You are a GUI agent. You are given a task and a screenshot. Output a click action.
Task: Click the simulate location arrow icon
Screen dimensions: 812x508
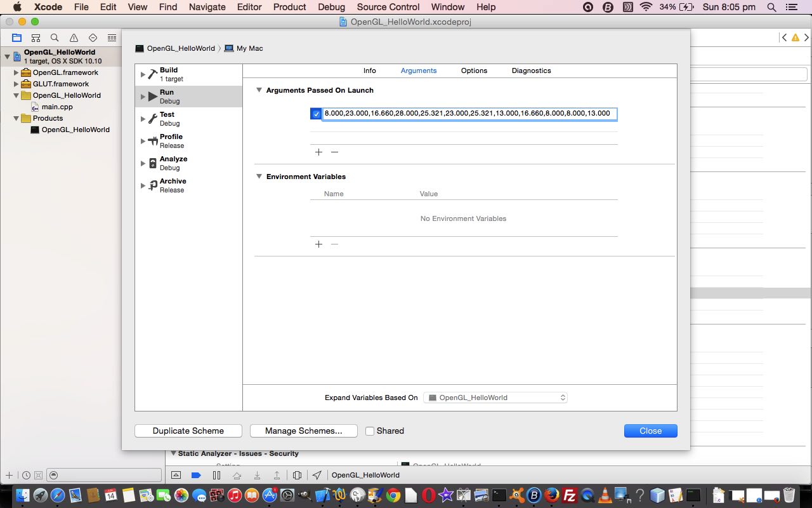pyautogui.click(x=317, y=475)
